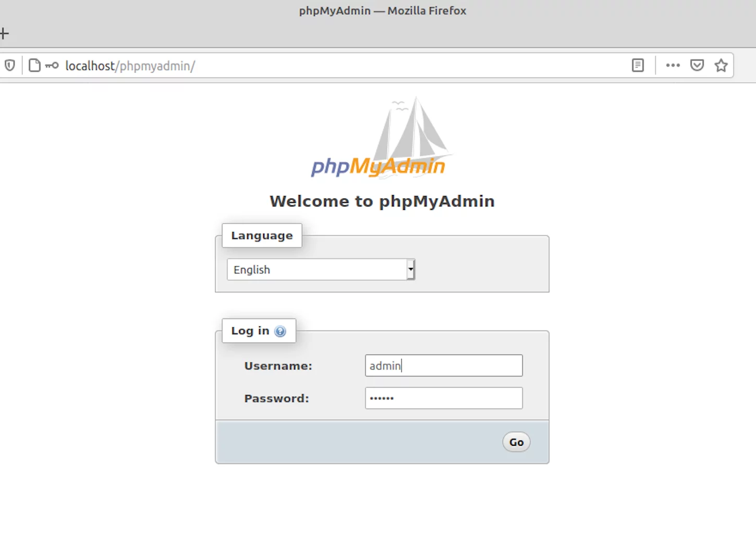This screenshot has height=539, width=756.
Task: Click the Username: label
Action: 278,366
